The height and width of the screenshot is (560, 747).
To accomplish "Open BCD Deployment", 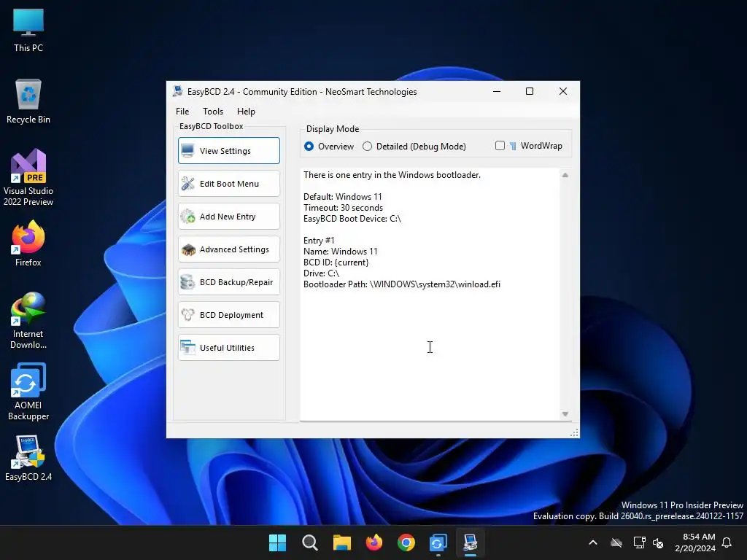I will [228, 315].
